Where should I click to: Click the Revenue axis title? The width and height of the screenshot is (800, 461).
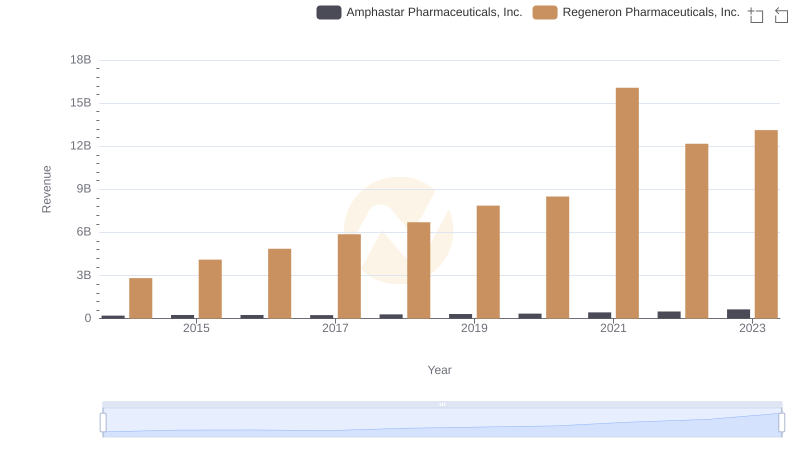pyautogui.click(x=46, y=189)
